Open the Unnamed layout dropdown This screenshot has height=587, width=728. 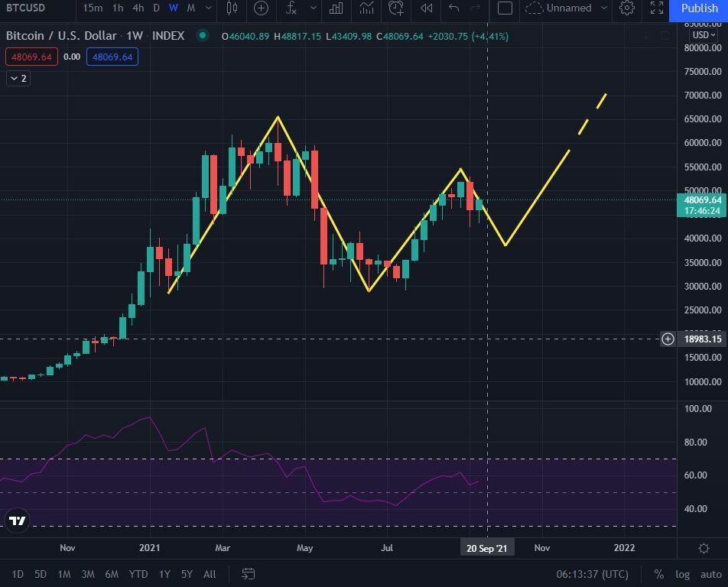(604, 8)
